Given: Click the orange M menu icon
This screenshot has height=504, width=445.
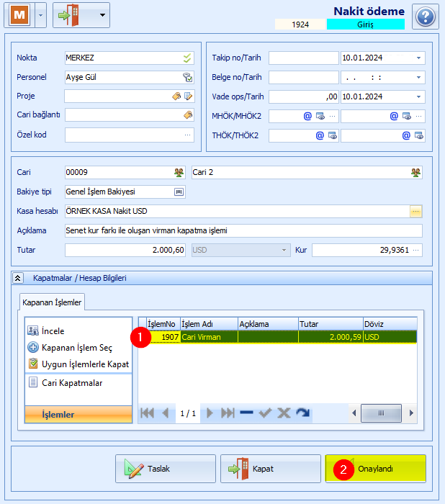Looking at the screenshot, I should point(19,14).
